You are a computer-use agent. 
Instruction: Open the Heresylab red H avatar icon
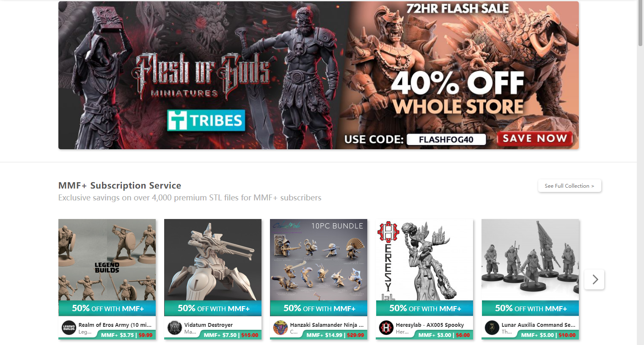click(386, 328)
